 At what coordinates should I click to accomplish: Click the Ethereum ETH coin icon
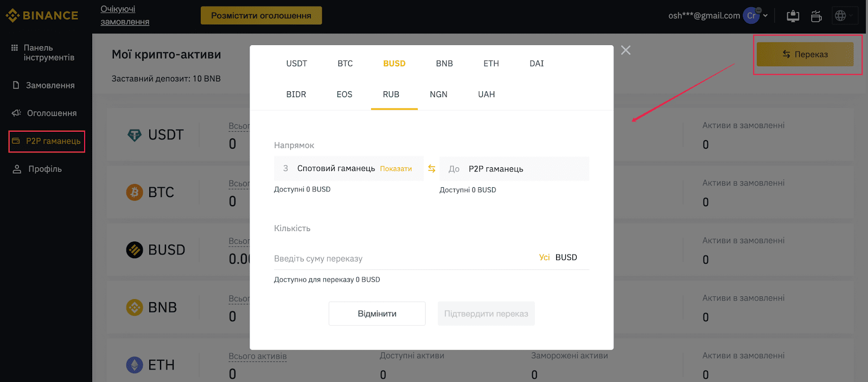pos(134,365)
